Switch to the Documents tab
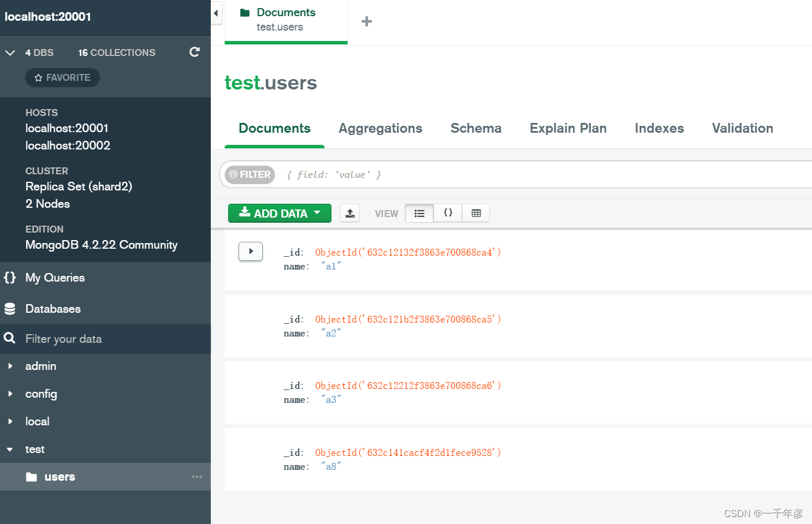Viewport: 812px width, 524px height. click(x=274, y=128)
